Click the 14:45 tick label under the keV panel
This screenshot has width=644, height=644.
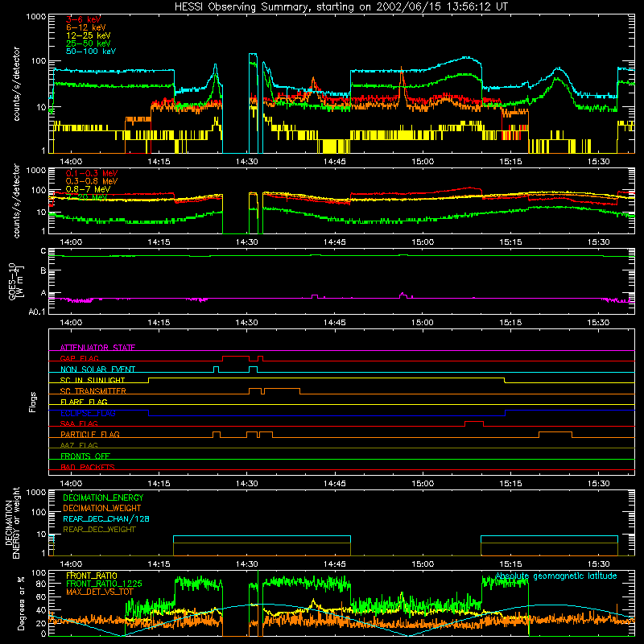[x=335, y=162]
